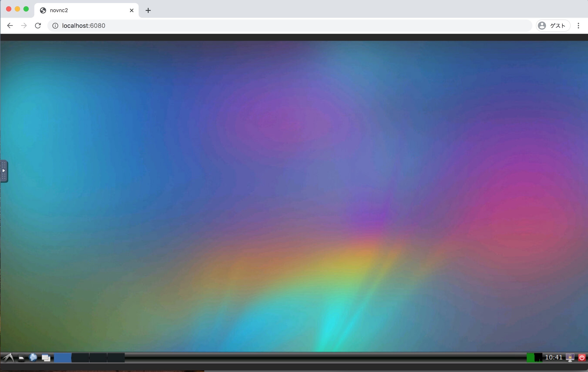588x372 pixels.
Task: Switch to the second workspace
Action: pos(80,358)
